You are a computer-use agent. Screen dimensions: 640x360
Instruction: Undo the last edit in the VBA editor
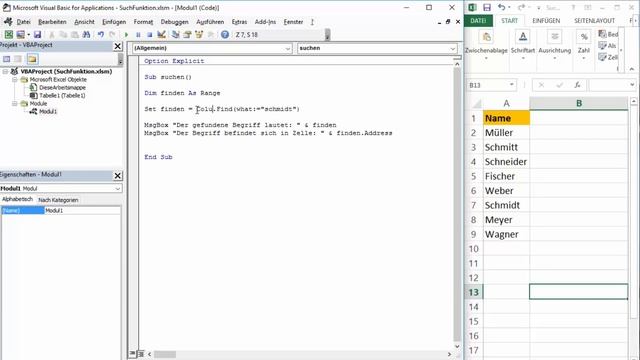coord(100,35)
